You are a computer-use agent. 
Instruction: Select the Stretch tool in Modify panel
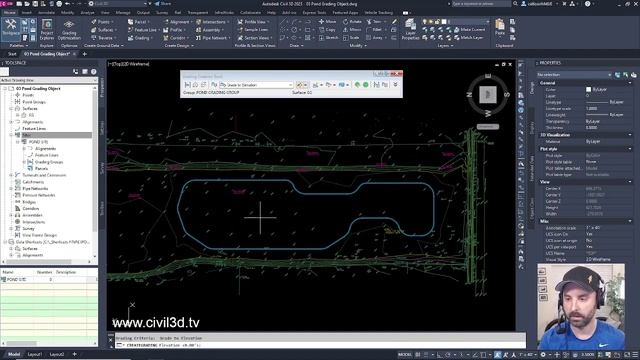pos(328,38)
